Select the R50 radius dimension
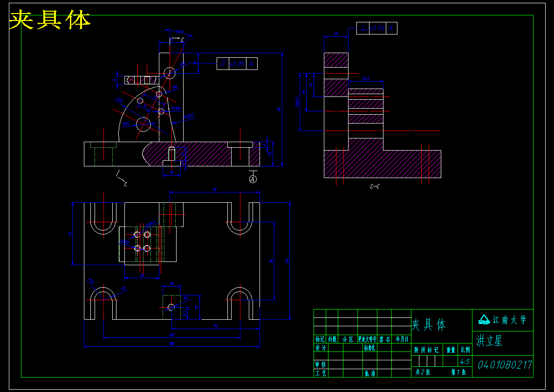The image size is (554, 392). (x=119, y=101)
